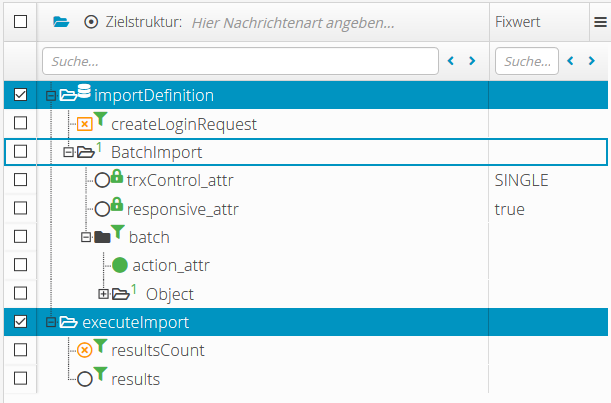Click the green circle icon of action_attr
The width and height of the screenshot is (611, 403).
tap(120, 266)
